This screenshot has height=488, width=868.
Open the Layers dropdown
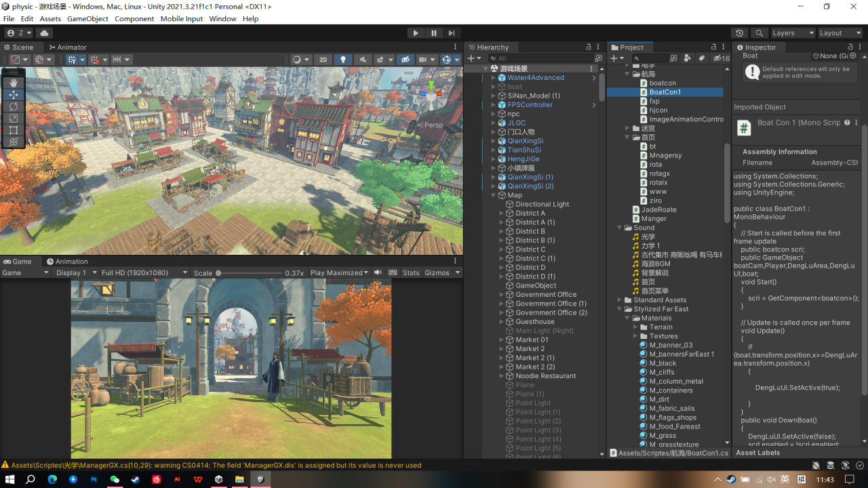click(x=792, y=33)
